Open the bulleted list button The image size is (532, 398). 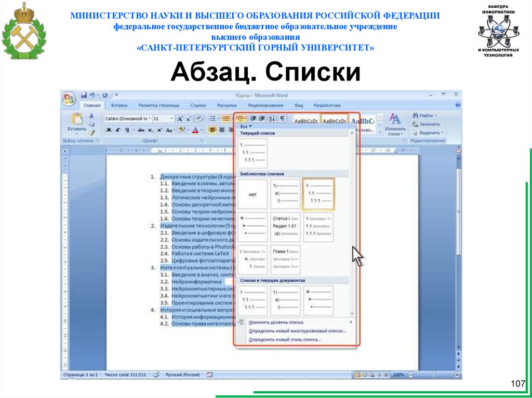212,119
